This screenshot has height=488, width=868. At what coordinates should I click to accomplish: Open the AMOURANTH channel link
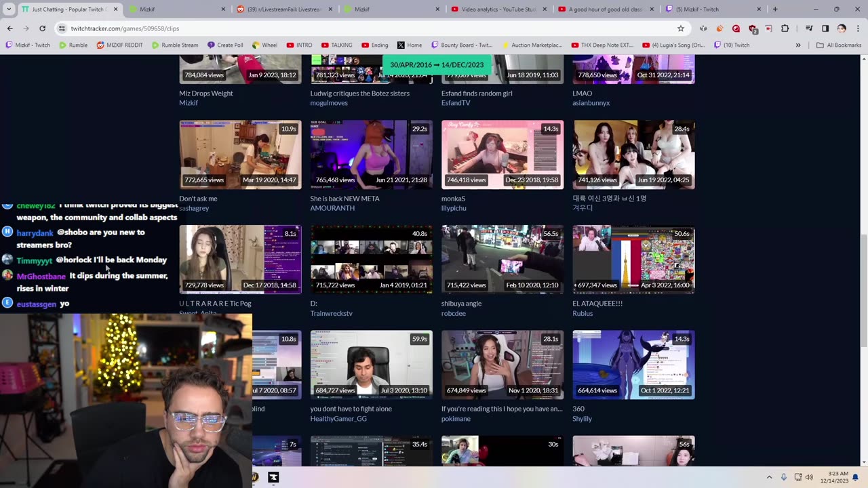click(x=332, y=208)
